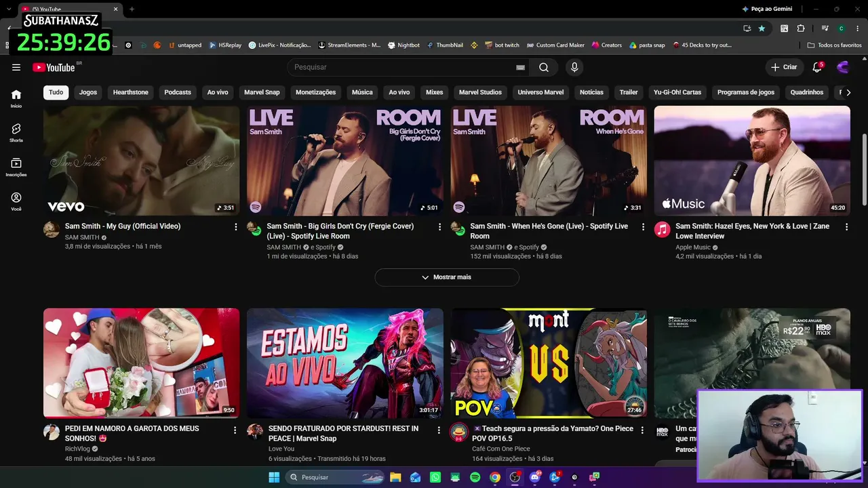Open When He's Gone Live Room thumbnail
Image resolution: width=868 pixels, height=488 pixels.
pos(549,161)
